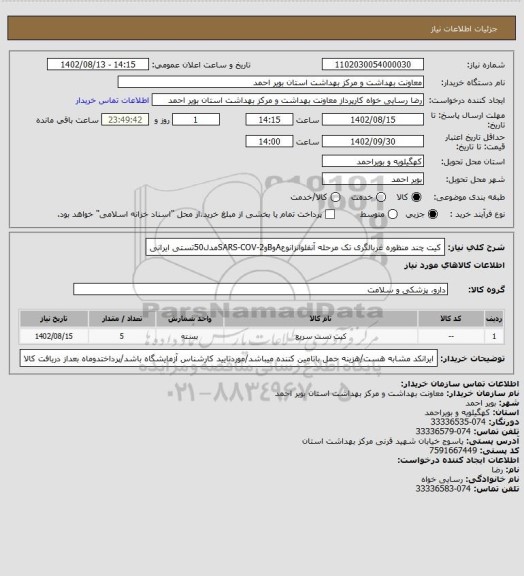524x576 pixels.
Task: Select the خدمت radio button
Action: pyautogui.click(x=381, y=197)
